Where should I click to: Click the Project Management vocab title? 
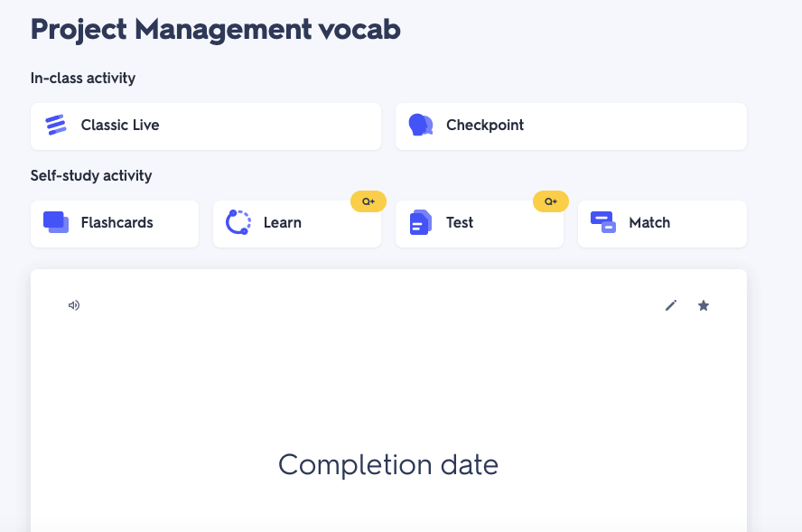click(216, 29)
